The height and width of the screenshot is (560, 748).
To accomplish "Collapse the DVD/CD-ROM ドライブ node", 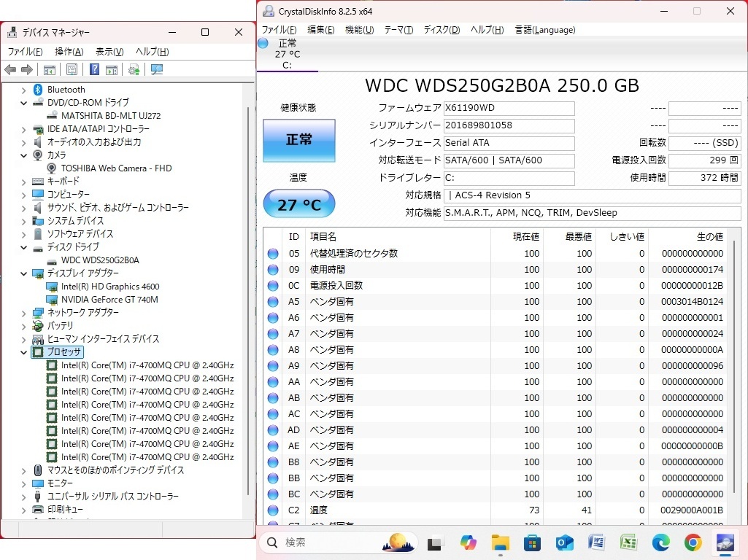I will [23, 103].
